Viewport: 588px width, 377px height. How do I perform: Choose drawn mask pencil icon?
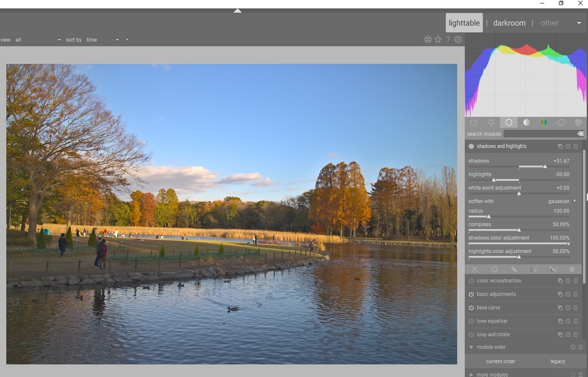514,269
